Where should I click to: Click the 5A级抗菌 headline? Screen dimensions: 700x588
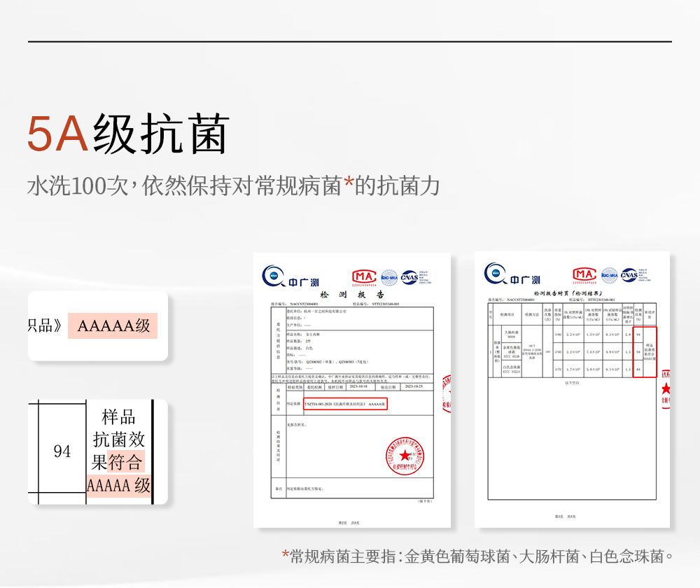[x=128, y=134]
